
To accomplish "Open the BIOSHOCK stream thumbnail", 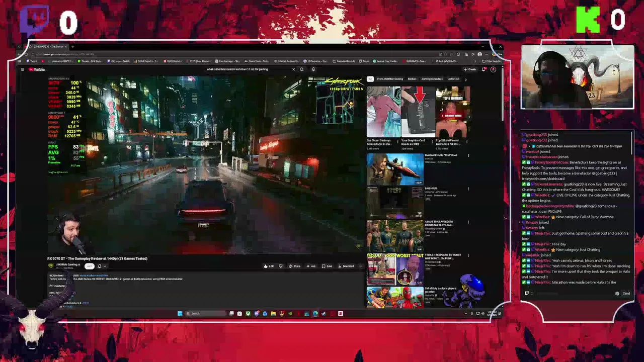I will pos(395,203).
